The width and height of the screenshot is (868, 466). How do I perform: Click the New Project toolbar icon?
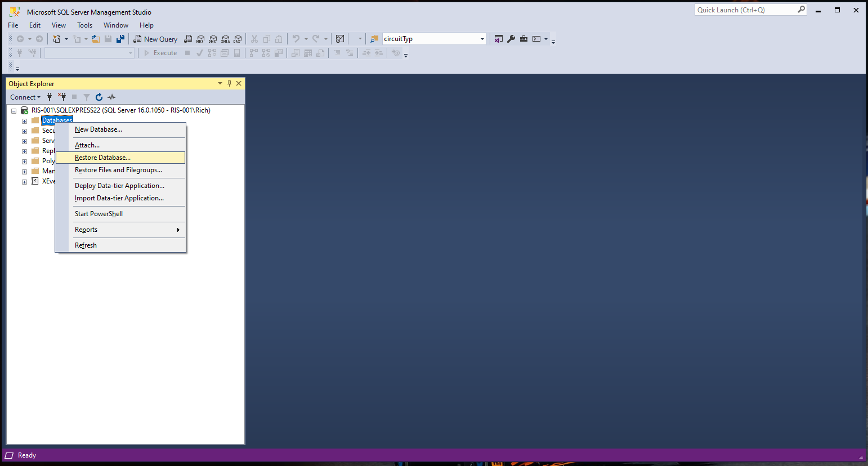coord(56,39)
